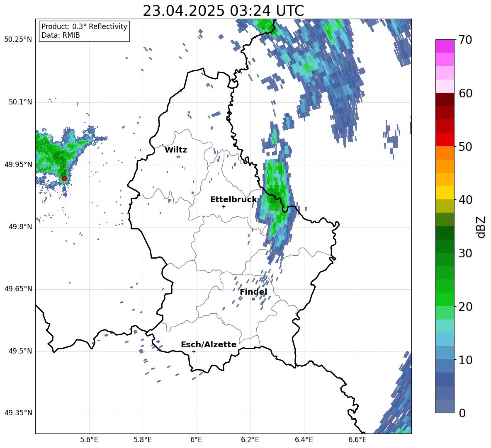Click the 6°E longitude label
This screenshot has width=491, height=448.
coord(196,440)
